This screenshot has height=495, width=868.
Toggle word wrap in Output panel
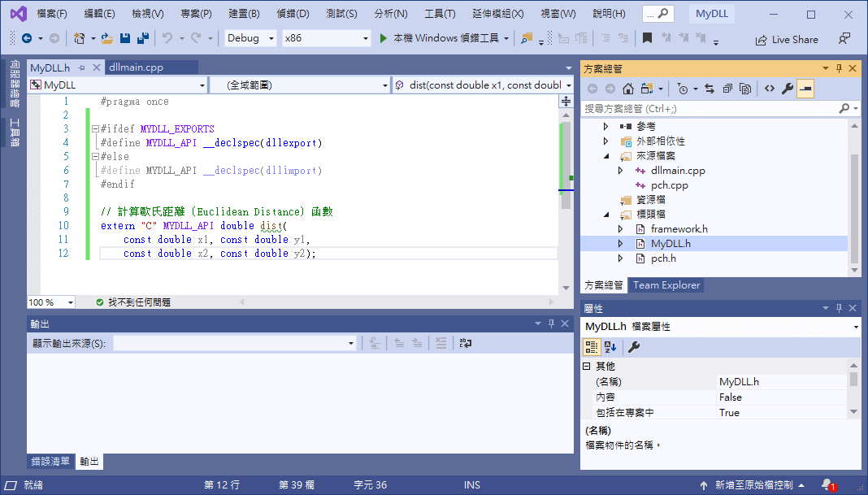click(466, 343)
